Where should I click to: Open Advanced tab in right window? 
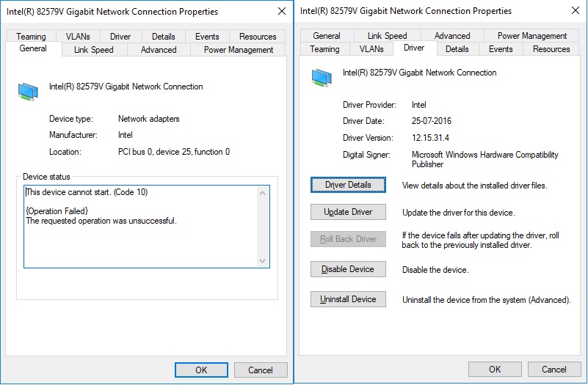coord(452,36)
